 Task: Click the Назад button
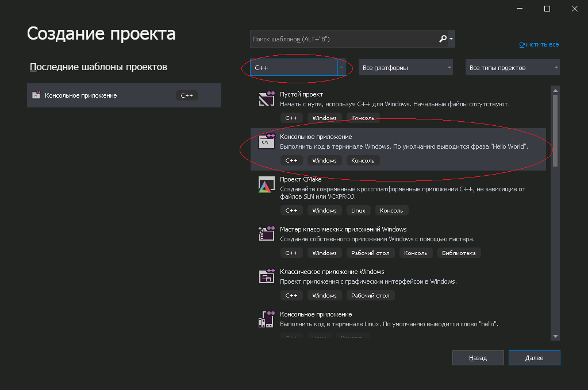point(478,358)
